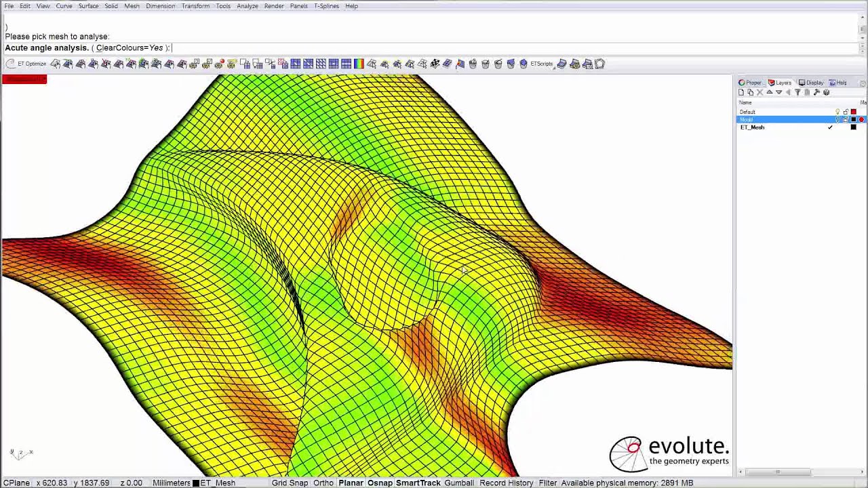
Task: Click the Mould layer red material circle
Action: [x=862, y=119]
